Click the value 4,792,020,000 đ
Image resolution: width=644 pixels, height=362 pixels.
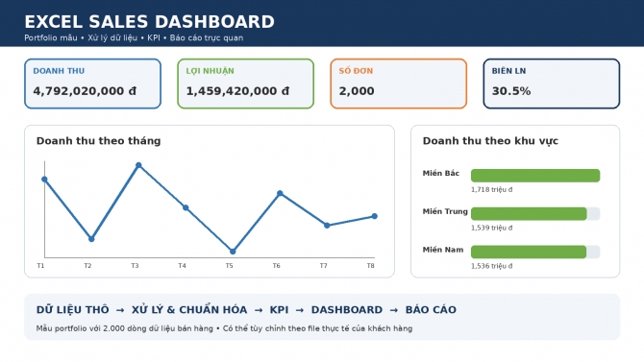tap(85, 91)
